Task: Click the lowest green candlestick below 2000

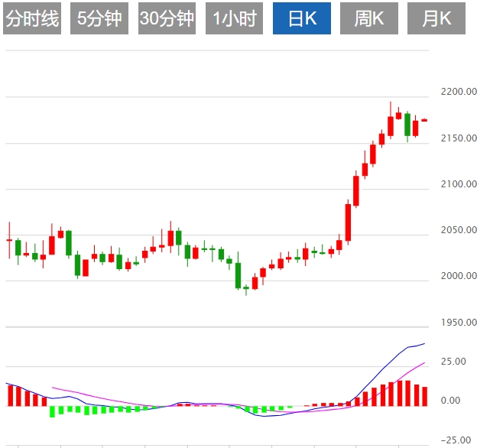Action: (x=246, y=288)
